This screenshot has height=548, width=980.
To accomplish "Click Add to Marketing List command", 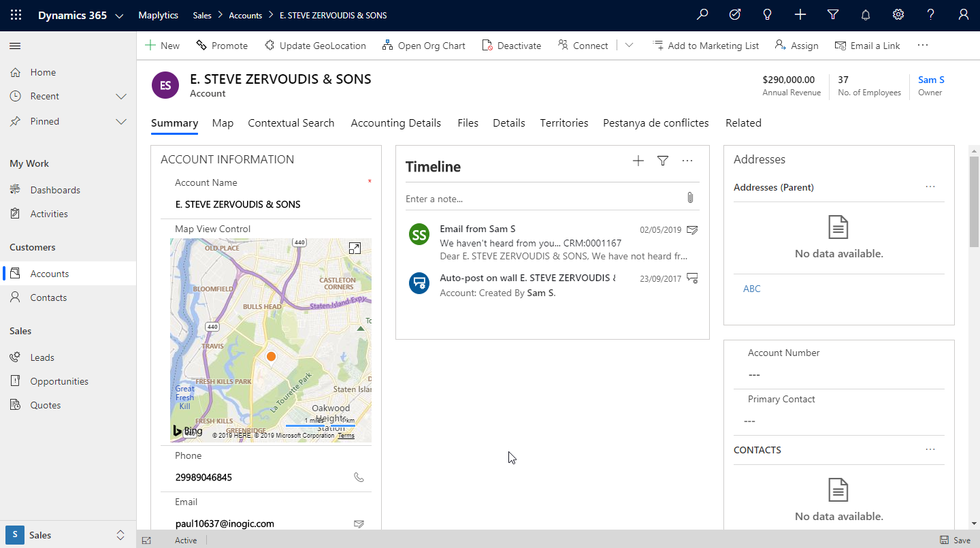I will tap(706, 46).
